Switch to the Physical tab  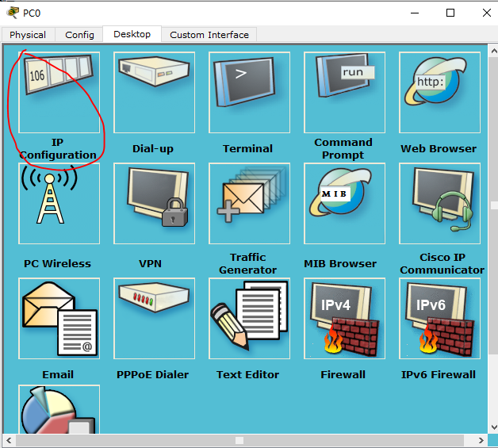pos(28,35)
